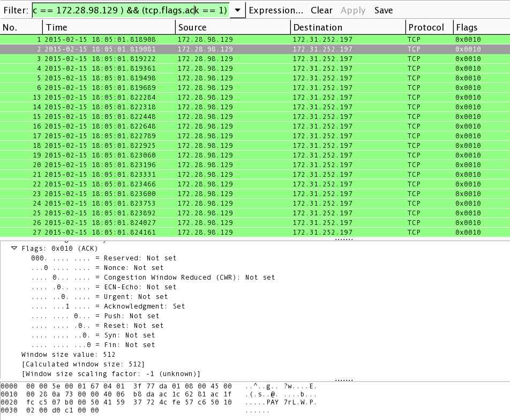Open the Expression... filter builder
Viewport: 510px width, 420px height.
click(x=276, y=10)
